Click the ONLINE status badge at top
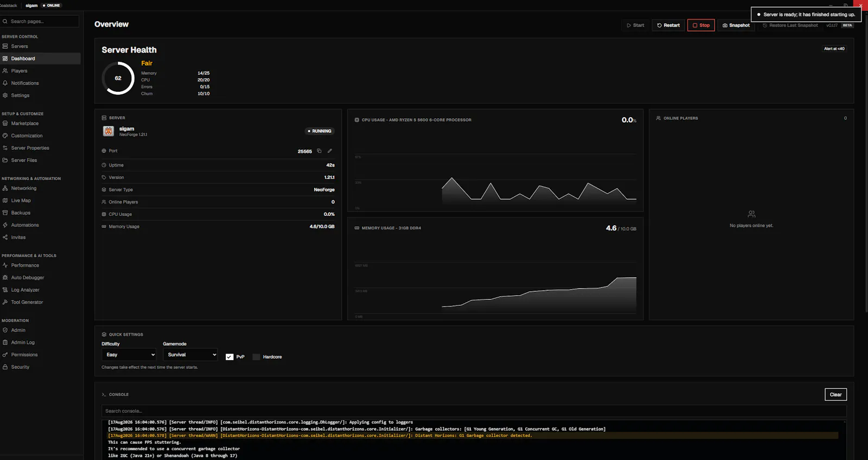 pos(52,5)
